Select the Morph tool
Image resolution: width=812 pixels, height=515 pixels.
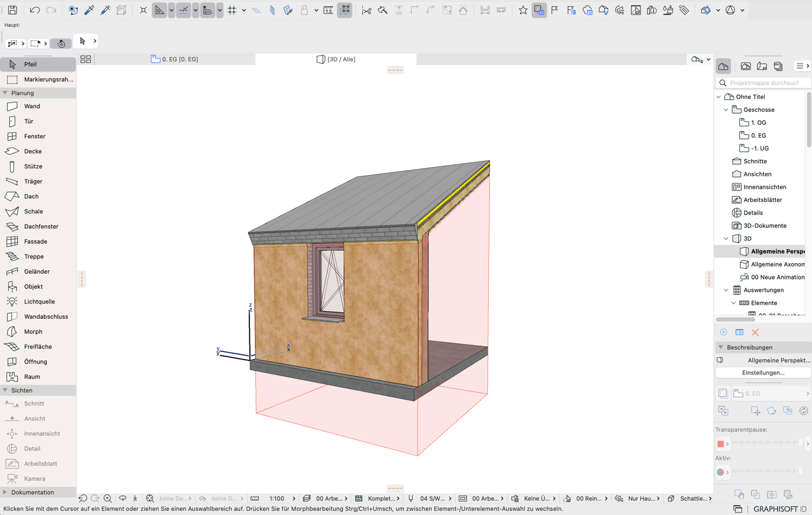pos(38,332)
